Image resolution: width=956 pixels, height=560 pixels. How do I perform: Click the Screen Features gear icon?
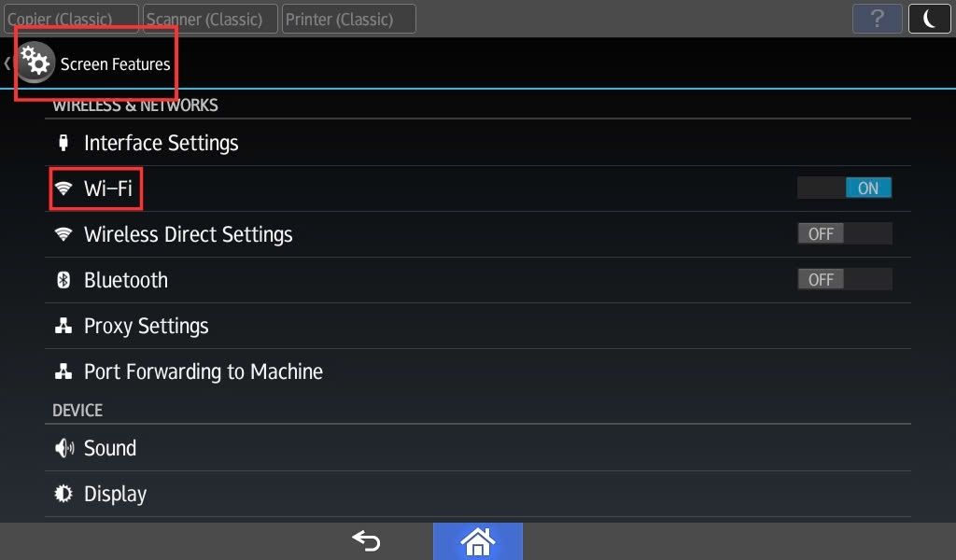click(x=35, y=63)
